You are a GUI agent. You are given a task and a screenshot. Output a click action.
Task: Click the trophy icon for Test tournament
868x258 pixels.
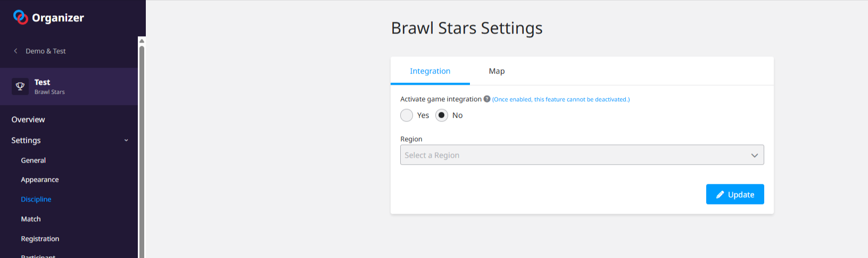20,86
